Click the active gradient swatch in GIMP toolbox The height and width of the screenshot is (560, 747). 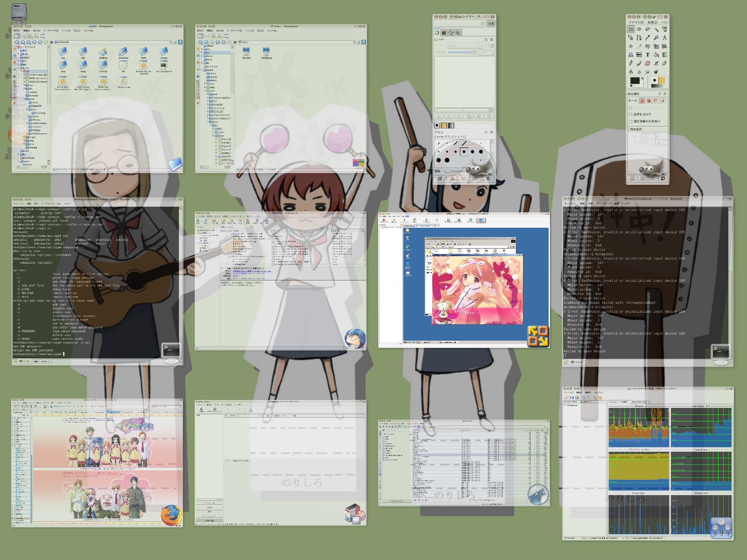pos(658,86)
